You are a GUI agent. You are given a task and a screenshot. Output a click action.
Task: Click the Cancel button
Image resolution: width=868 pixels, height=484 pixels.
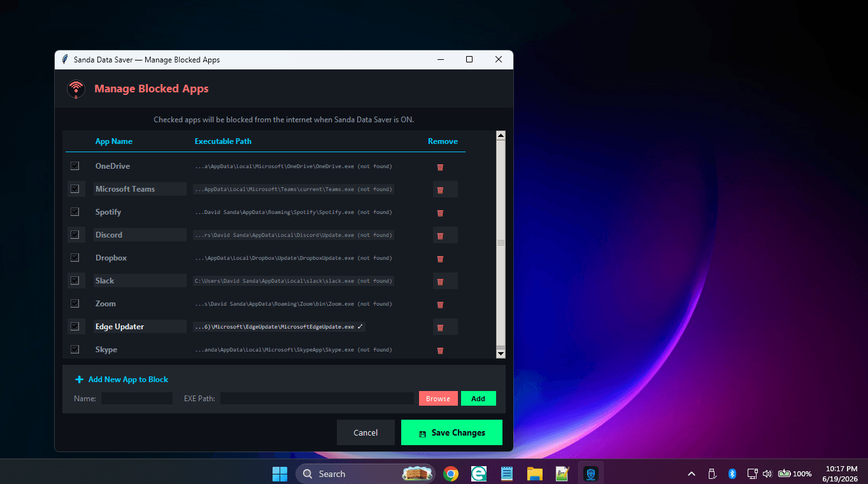coord(366,432)
